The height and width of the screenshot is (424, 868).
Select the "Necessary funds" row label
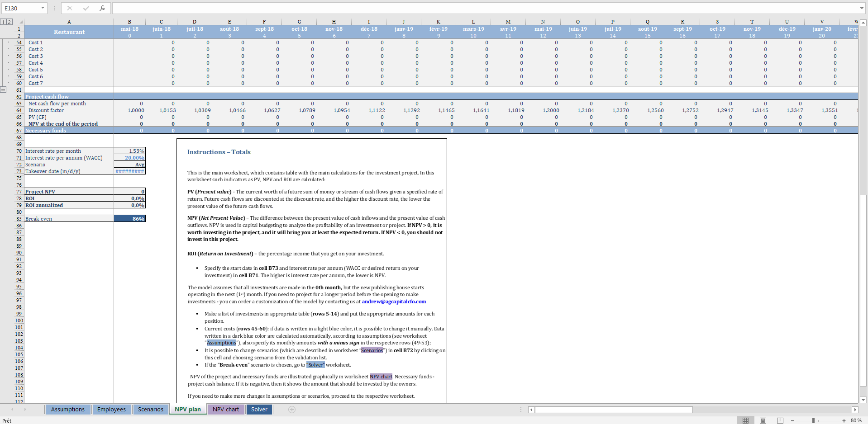[x=69, y=131]
